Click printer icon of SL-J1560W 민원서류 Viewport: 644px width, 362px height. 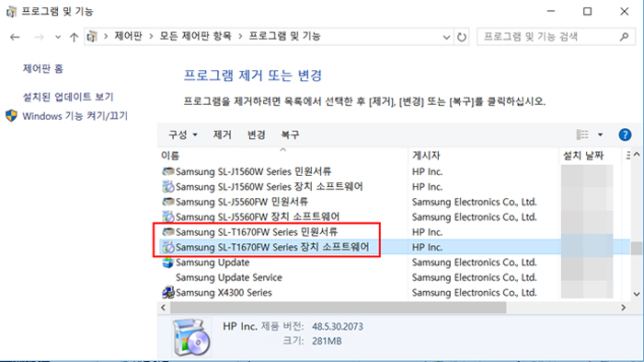(168, 171)
